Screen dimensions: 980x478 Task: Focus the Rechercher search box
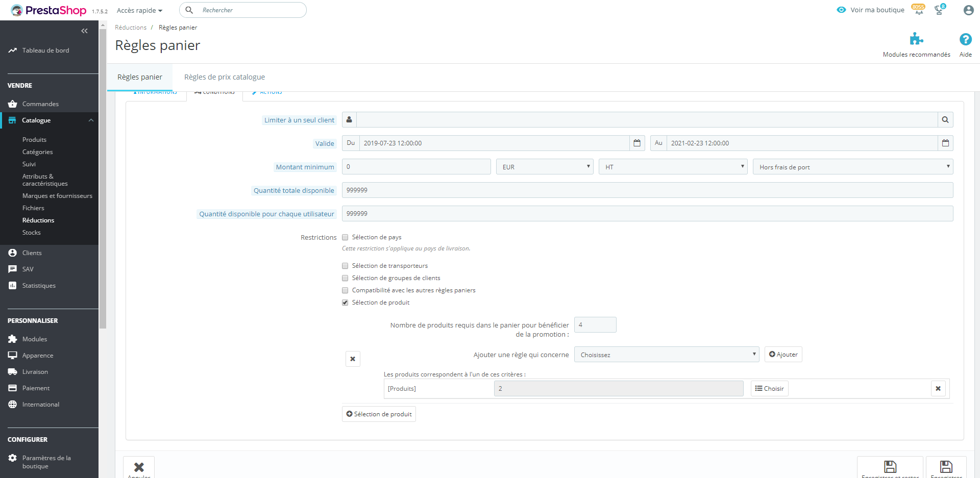[x=243, y=10]
